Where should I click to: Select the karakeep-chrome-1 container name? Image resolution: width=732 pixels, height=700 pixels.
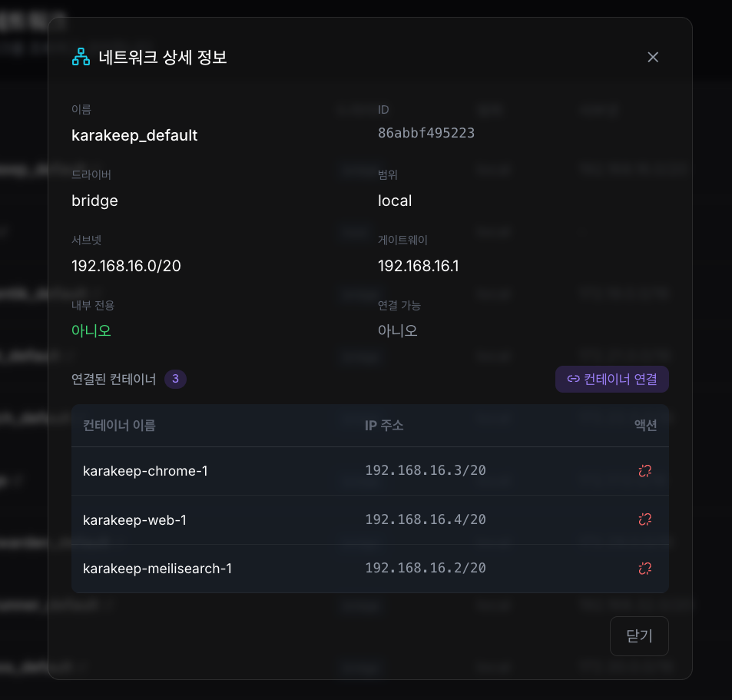click(145, 470)
